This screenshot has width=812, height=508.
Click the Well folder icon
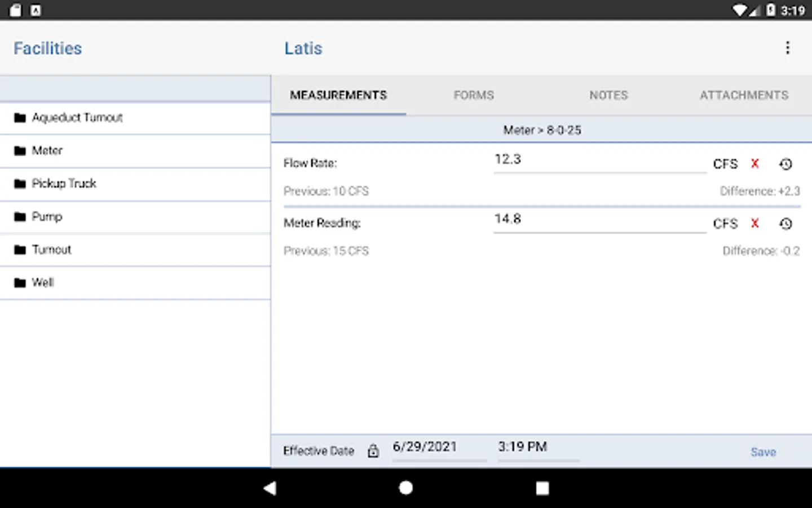(x=20, y=283)
